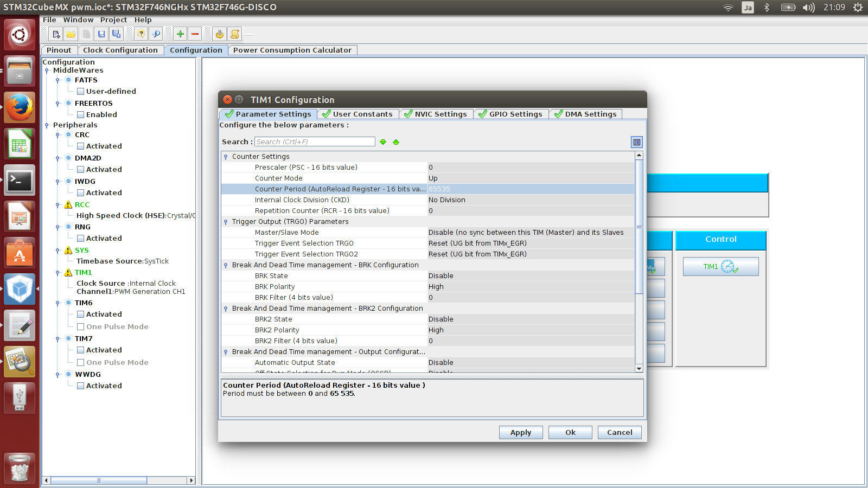Viewport: 868px width, 488px height.
Task: Click Cancel in TIM1 Configuration dialog
Action: [x=619, y=433]
